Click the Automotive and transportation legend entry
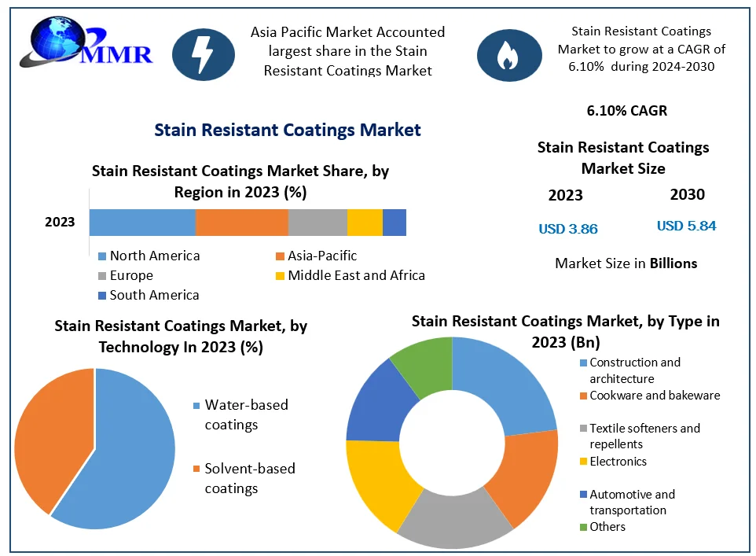Screen dimensions: 756x556 632,502
